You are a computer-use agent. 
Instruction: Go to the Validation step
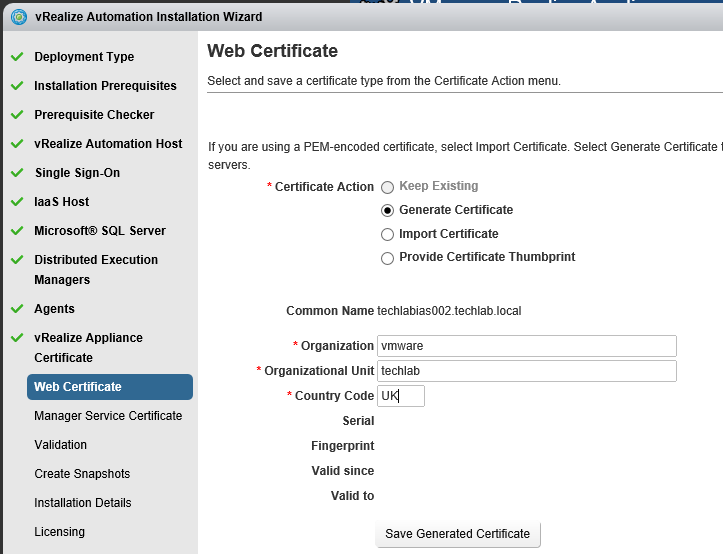click(60, 445)
